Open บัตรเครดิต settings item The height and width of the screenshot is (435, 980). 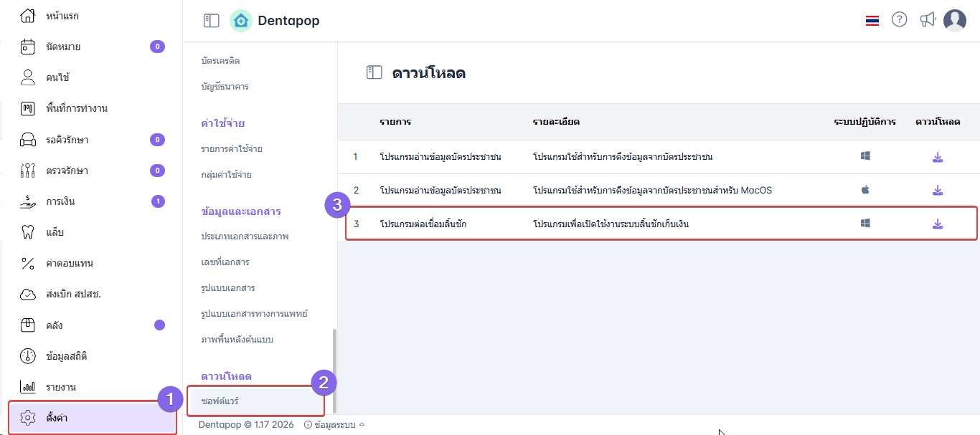[220, 61]
